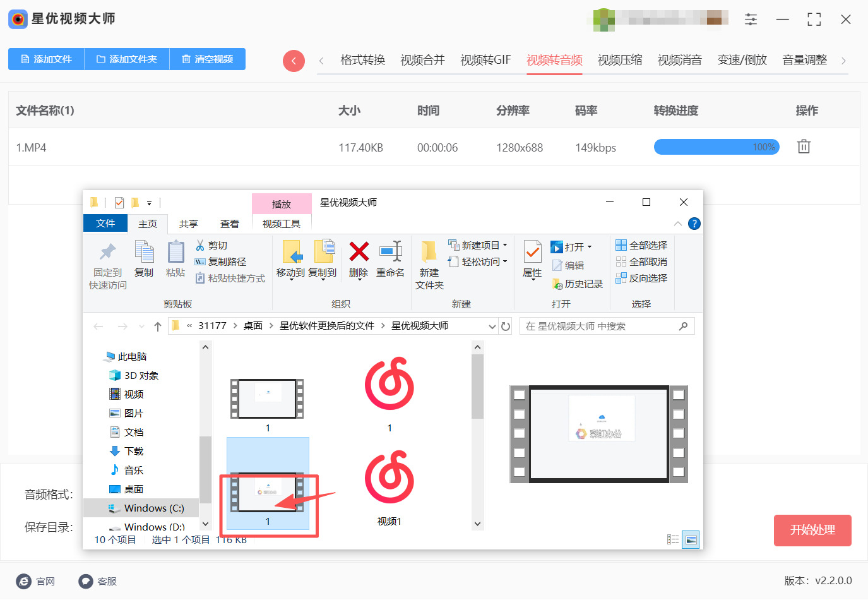
Task: Open 历史记录 history in ribbon
Action: 577,284
